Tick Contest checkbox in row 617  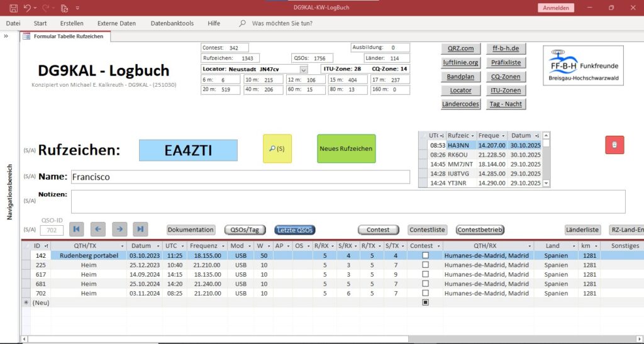click(425, 275)
